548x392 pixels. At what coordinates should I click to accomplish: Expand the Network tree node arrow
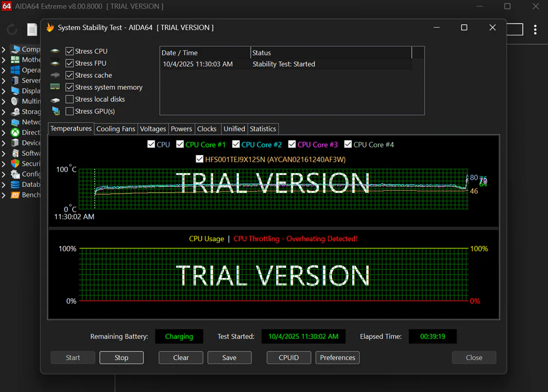point(4,122)
